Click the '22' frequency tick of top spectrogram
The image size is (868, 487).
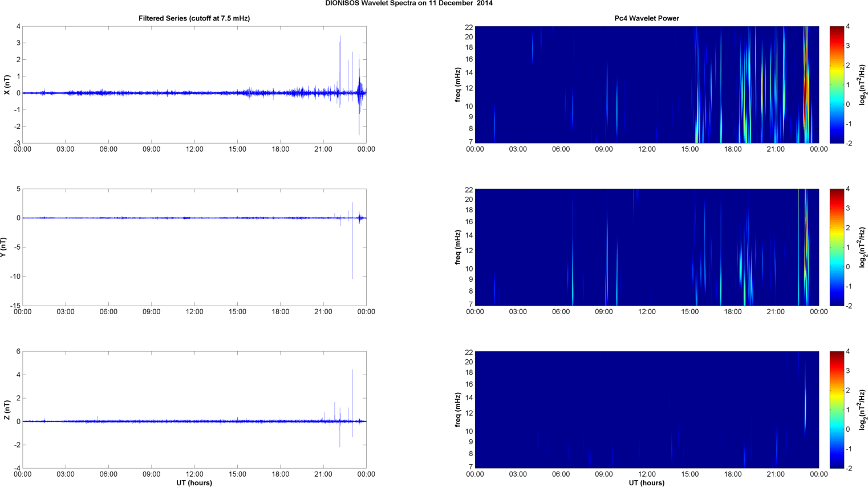pyautogui.click(x=469, y=27)
